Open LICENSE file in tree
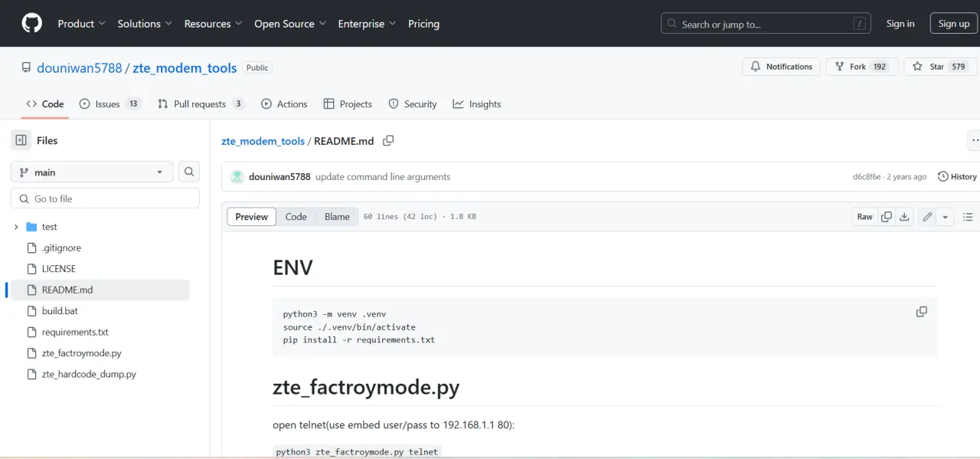 (59, 269)
